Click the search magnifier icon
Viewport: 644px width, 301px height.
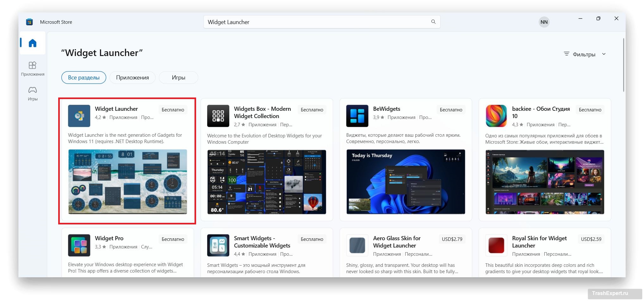click(433, 22)
